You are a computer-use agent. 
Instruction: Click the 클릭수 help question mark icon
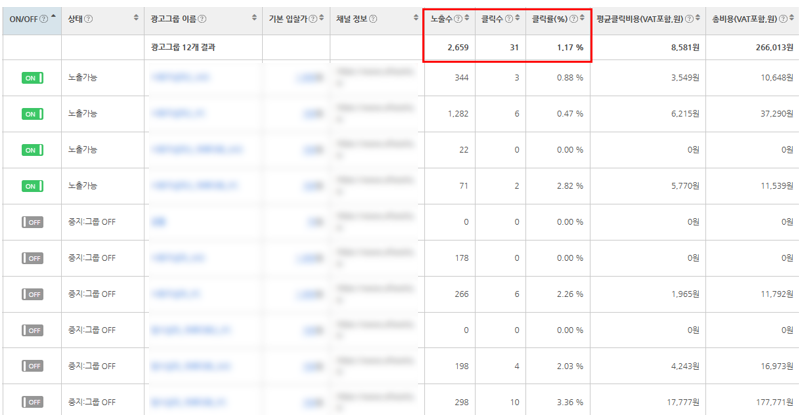click(507, 18)
